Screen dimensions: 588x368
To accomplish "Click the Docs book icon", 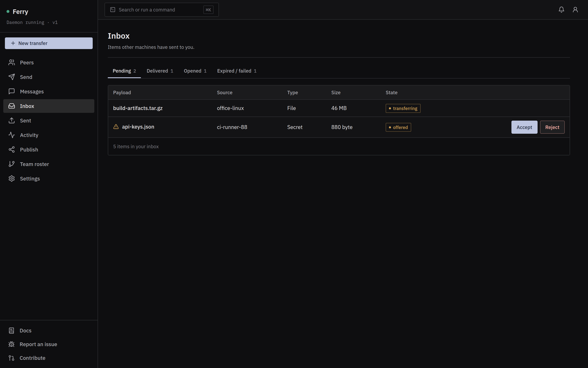I will [x=11, y=331].
